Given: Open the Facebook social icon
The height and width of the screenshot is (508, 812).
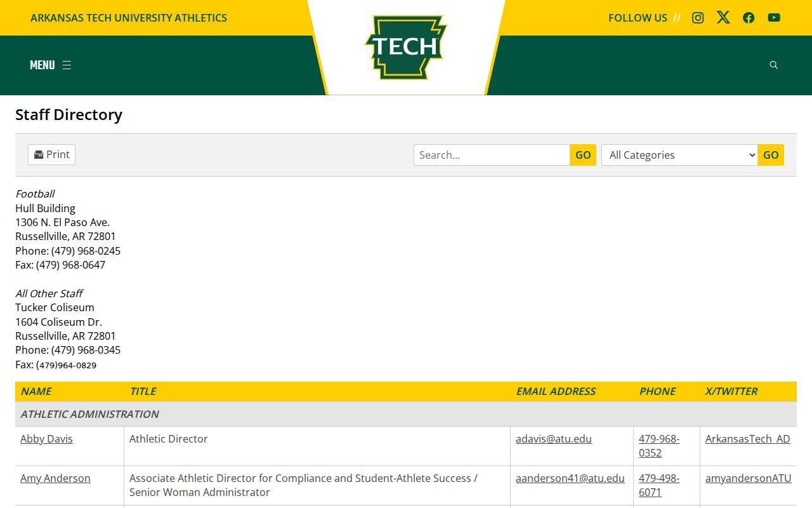Looking at the screenshot, I should tap(749, 18).
